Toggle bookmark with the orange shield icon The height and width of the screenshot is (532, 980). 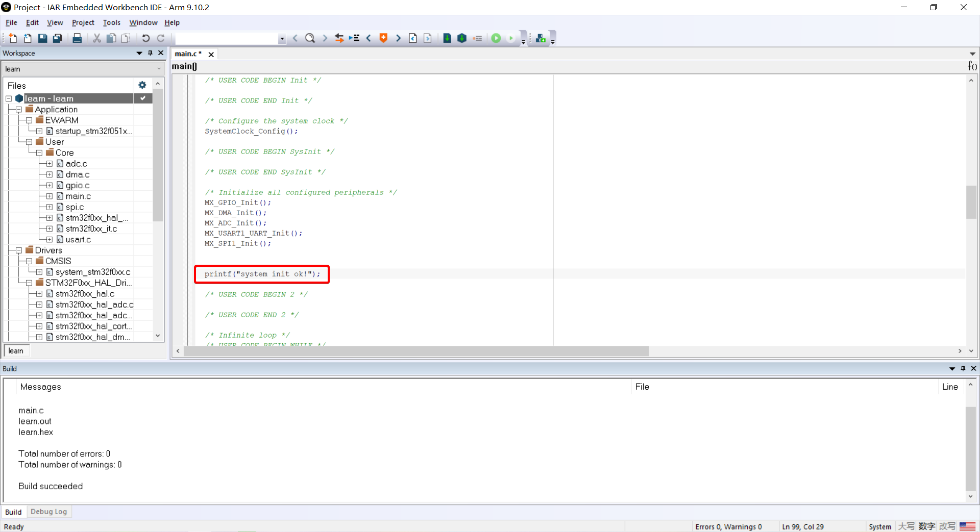(383, 38)
